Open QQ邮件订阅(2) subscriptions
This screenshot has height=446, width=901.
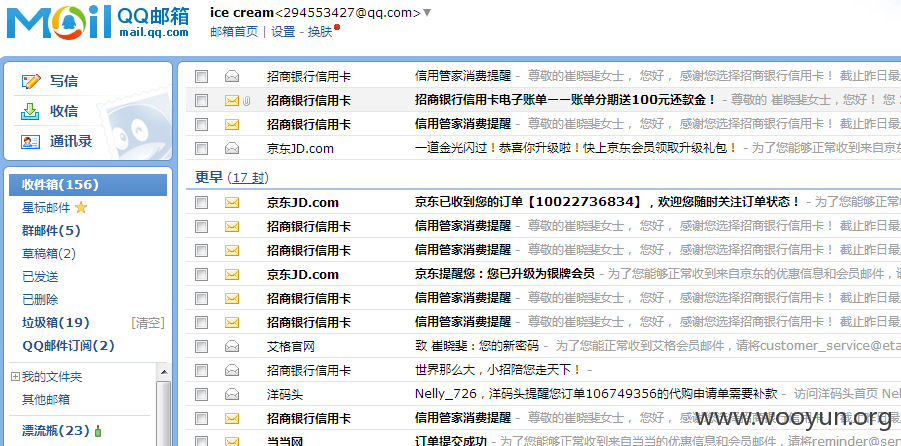click(68, 345)
